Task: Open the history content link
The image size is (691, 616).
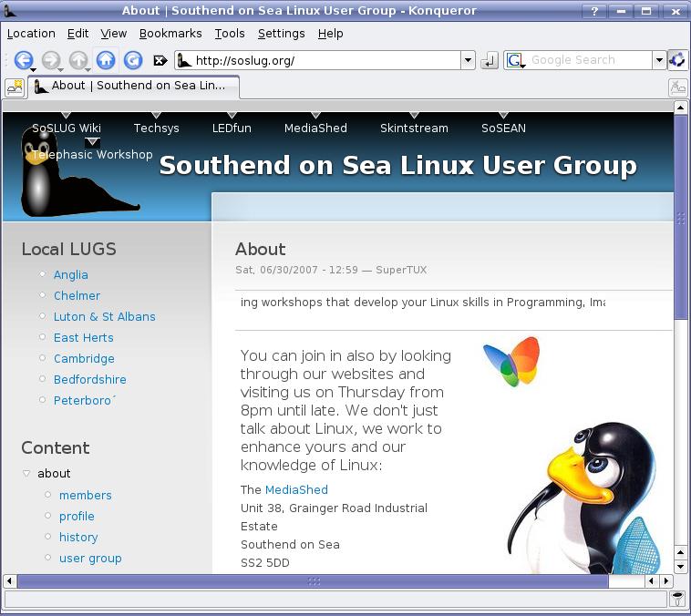Action: [78, 537]
